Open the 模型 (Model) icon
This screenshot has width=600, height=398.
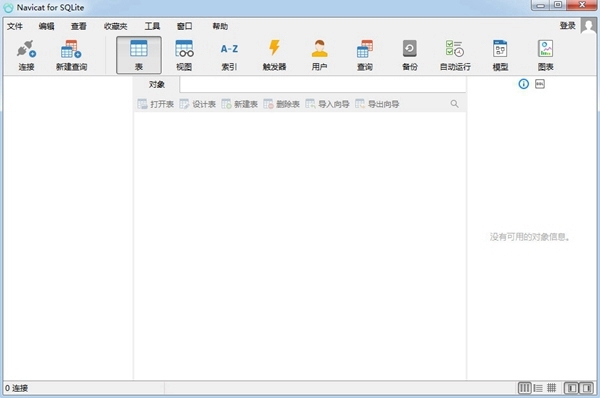500,55
